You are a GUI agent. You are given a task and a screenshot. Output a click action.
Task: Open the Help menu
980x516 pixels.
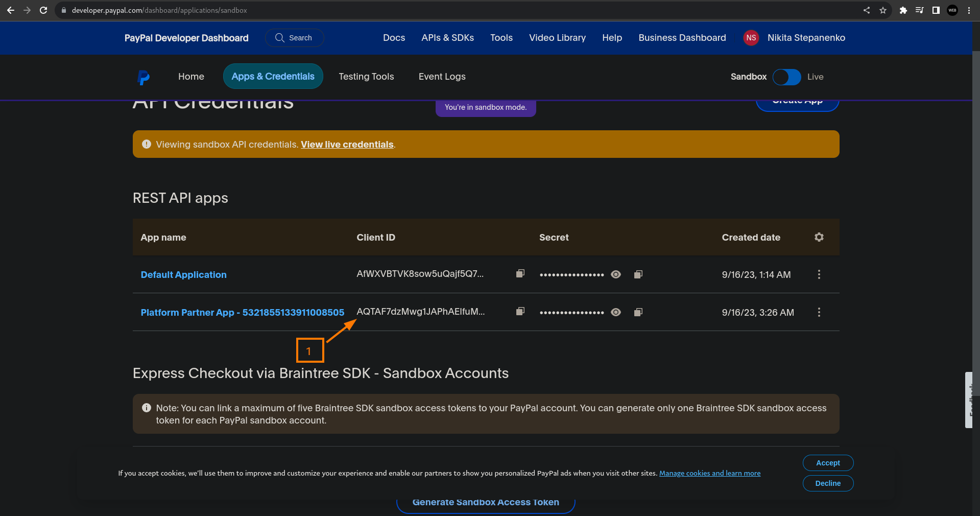pyautogui.click(x=612, y=38)
